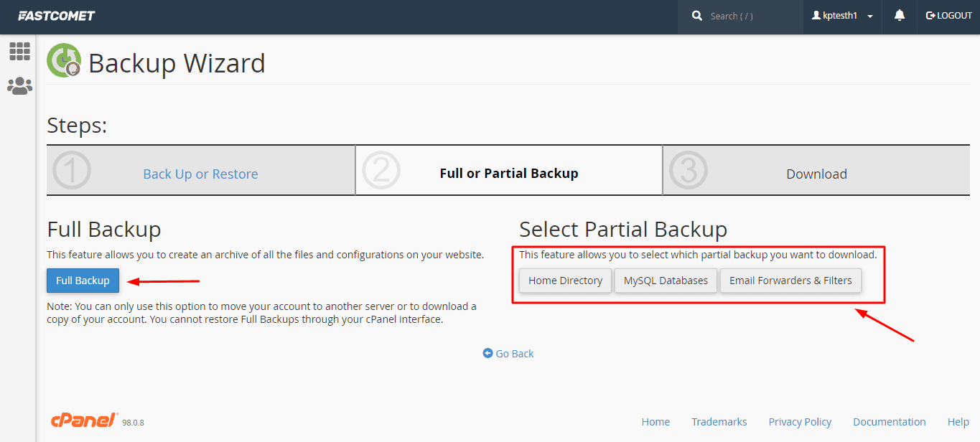
Task: Click the Logout button
Action: (x=948, y=16)
